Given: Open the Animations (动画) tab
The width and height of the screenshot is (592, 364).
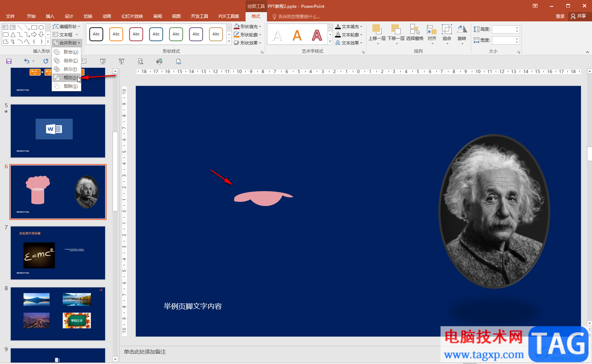Looking at the screenshot, I should coord(107,16).
